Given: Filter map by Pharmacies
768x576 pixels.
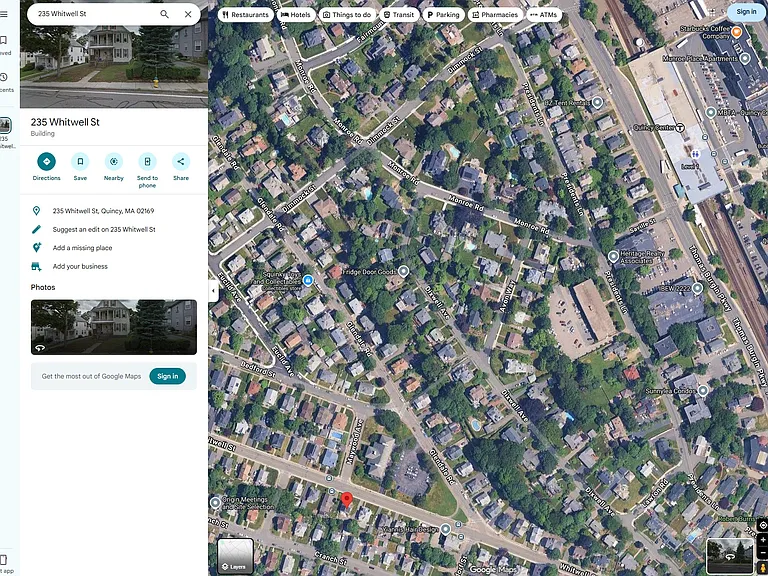Looking at the screenshot, I should 495,15.
